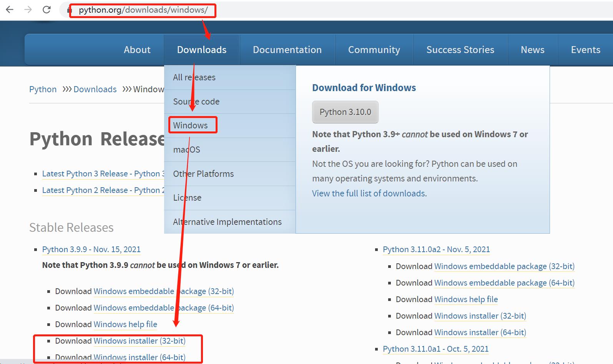Click the Download for Windows heading
Image resolution: width=613 pixels, height=364 pixels.
364,88
